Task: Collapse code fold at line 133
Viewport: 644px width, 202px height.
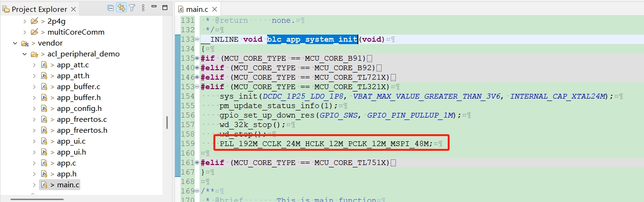Action: [197, 39]
